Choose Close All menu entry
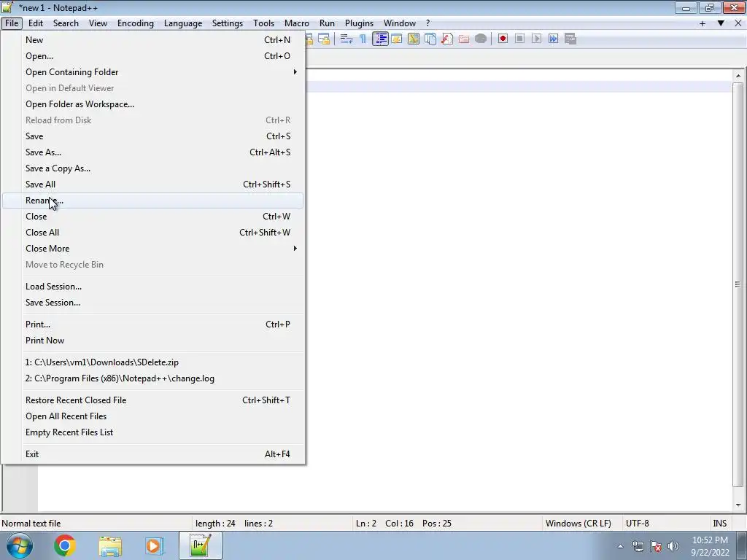This screenshot has height=560, width=747. (152, 233)
